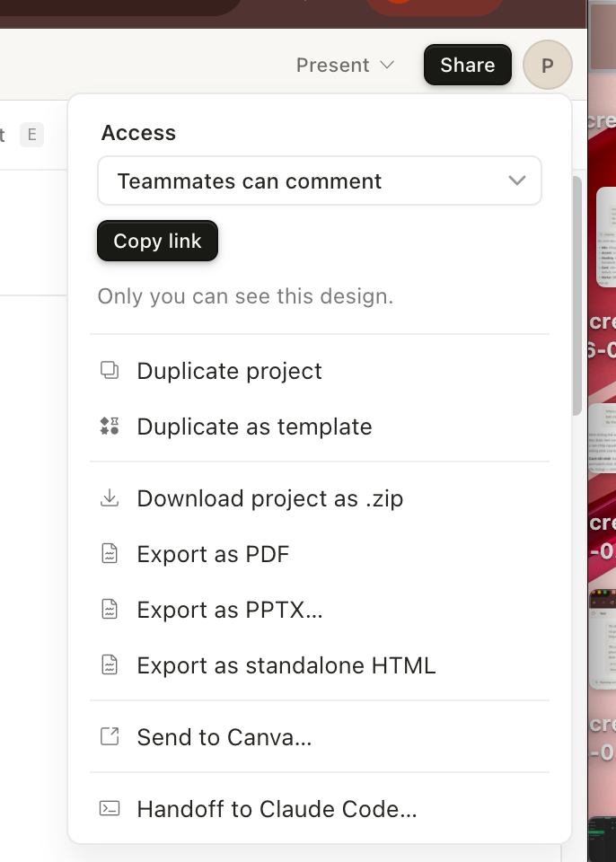Screen dimensions: 616x862
Task: Click the Duplicate project icon
Action: tap(110, 370)
